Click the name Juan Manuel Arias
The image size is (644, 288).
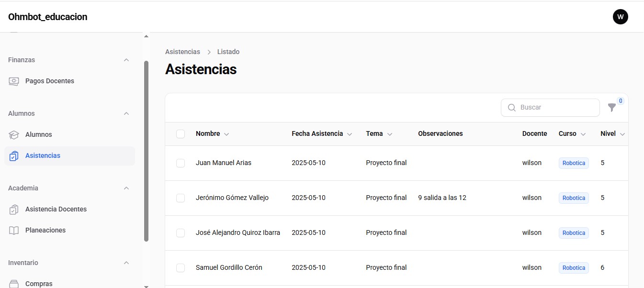224,163
